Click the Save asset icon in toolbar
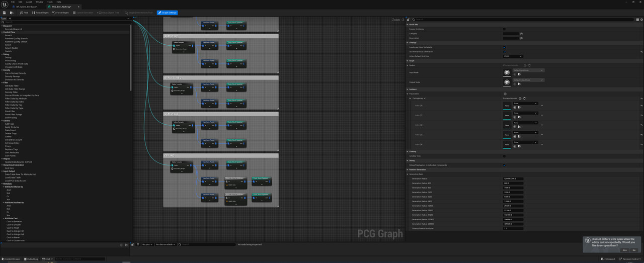644x263 pixels. click(5, 13)
